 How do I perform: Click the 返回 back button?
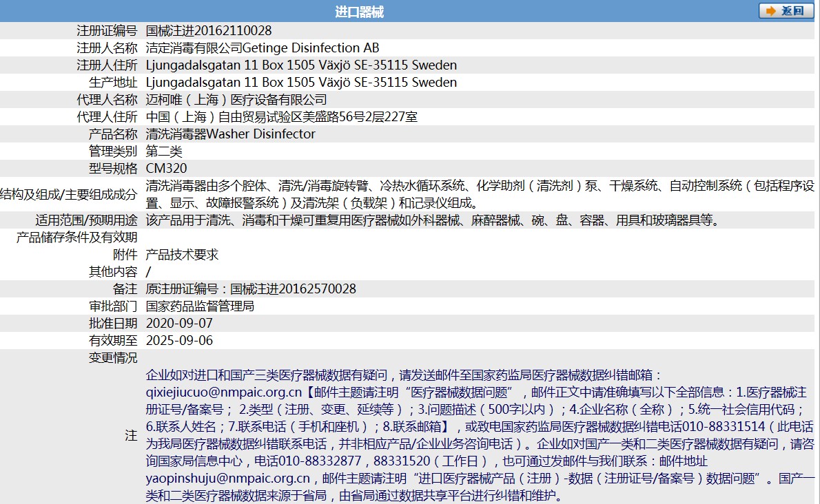(786, 11)
